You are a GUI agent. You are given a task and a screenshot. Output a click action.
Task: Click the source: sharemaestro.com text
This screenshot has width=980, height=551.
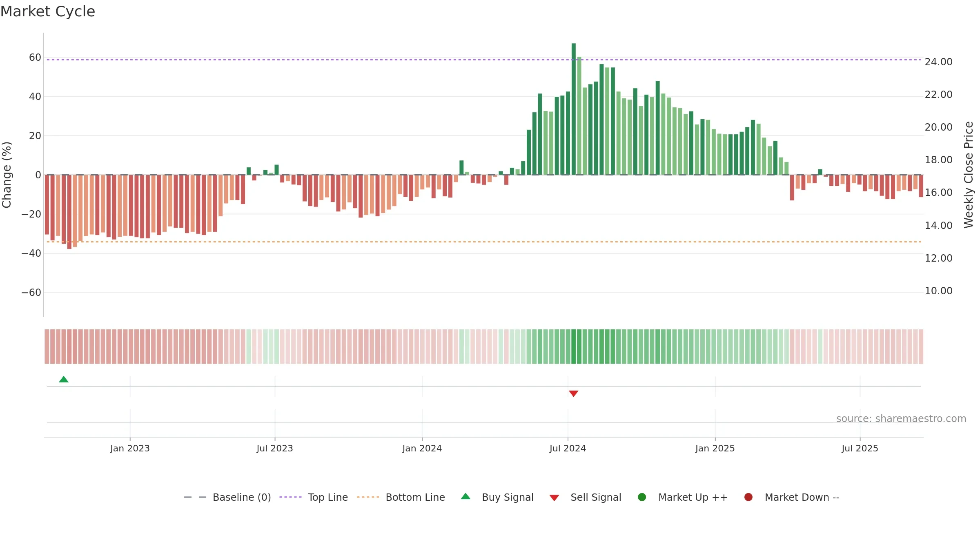pyautogui.click(x=901, y=419)
